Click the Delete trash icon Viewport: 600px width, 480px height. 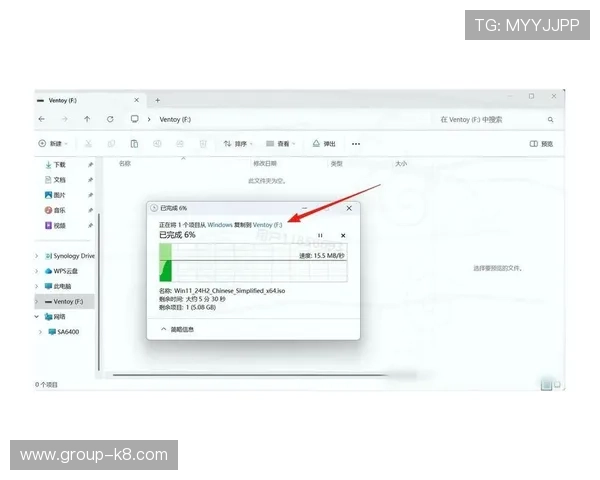click(x=203, y=144)
